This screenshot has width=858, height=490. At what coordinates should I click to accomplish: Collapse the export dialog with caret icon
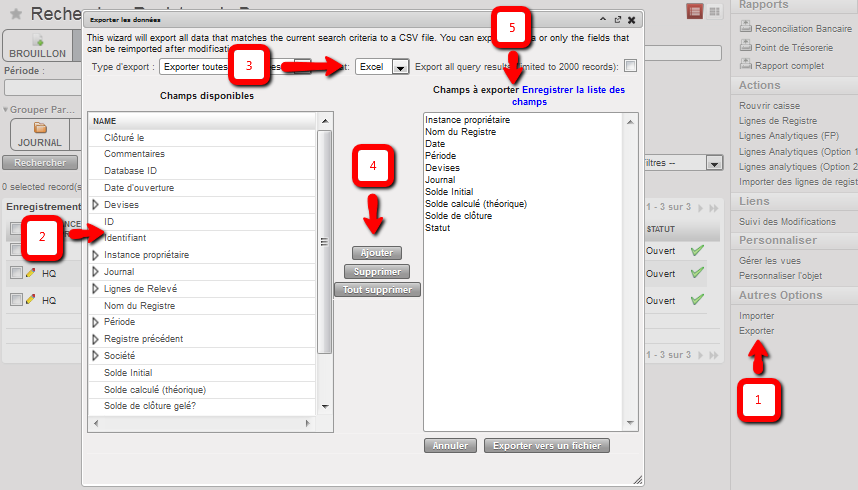click(602, 19)
